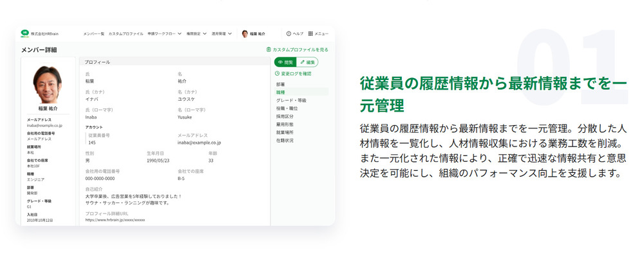Select グレード・等級 in the side navigation
The image size is (644, 258).
(x=291, y=100)
